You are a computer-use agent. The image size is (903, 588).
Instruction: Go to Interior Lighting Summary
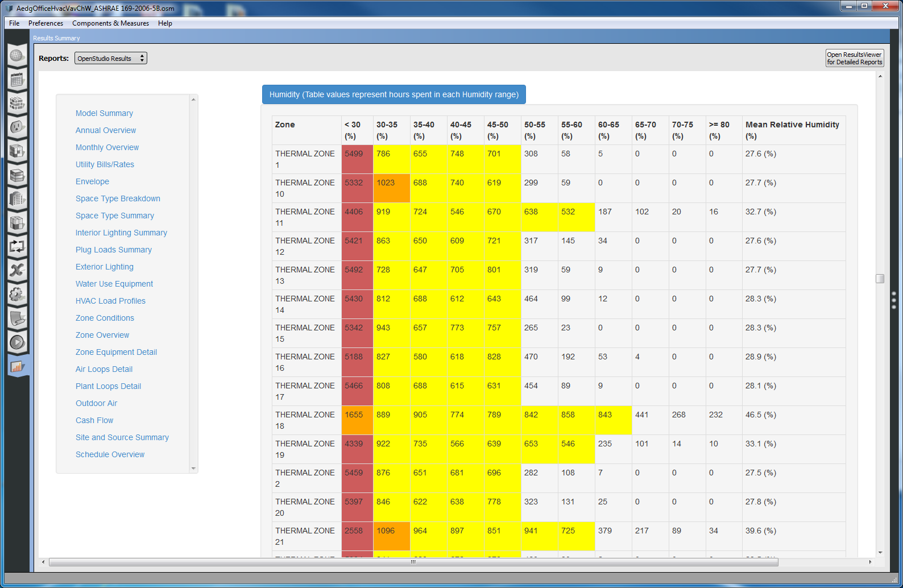pyautogui.click(x=121, y=233)
